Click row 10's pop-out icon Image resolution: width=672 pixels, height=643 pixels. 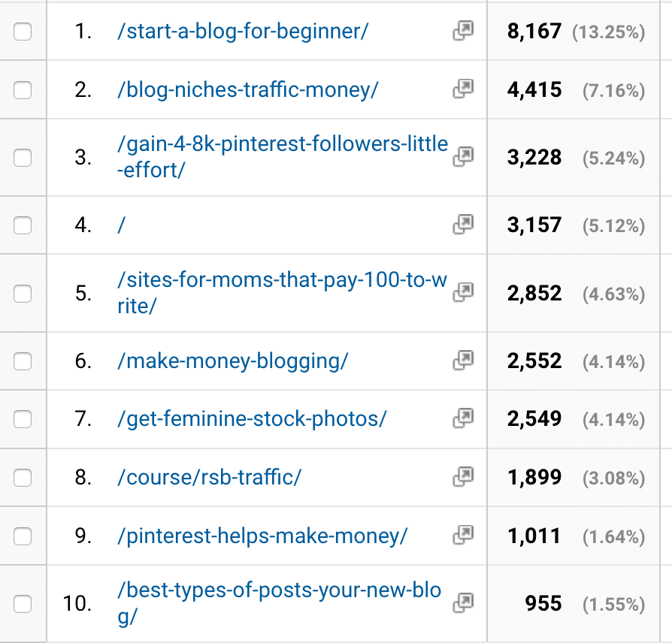[x=465, y=603]
